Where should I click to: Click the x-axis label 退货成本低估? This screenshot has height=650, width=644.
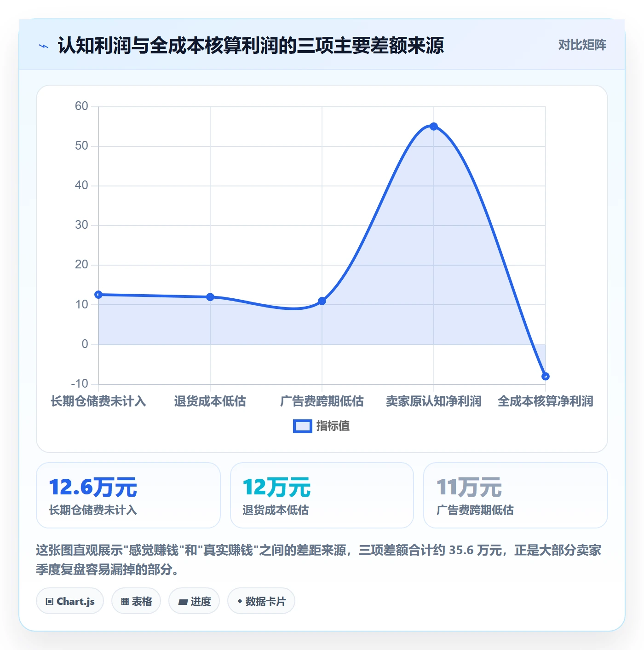(x=210, y=401)
